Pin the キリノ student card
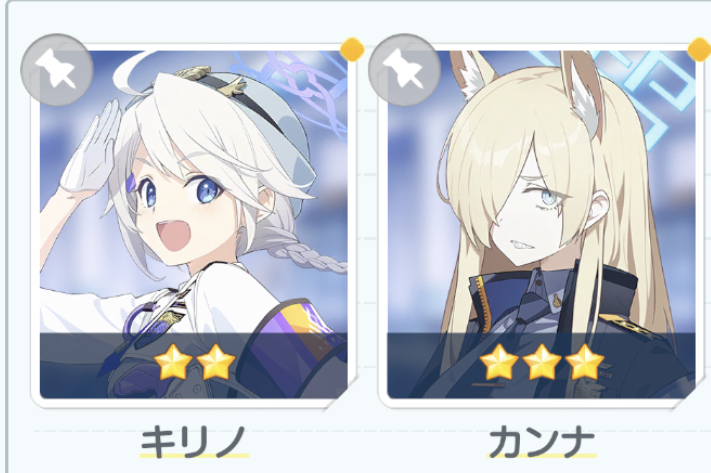The width and height of the screenshot is (711, 473). [57, 70]
